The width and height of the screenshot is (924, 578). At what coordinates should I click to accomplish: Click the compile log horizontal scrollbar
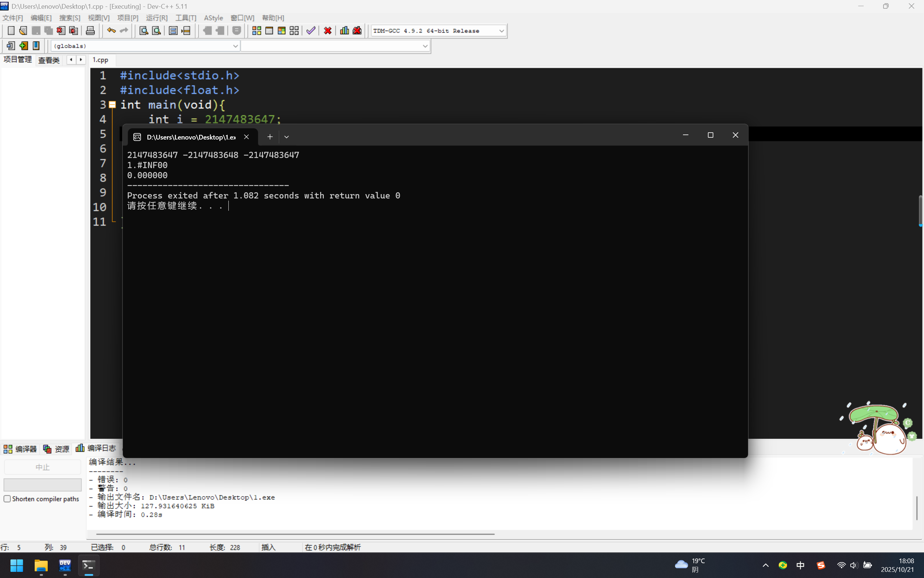pos(295,534)
